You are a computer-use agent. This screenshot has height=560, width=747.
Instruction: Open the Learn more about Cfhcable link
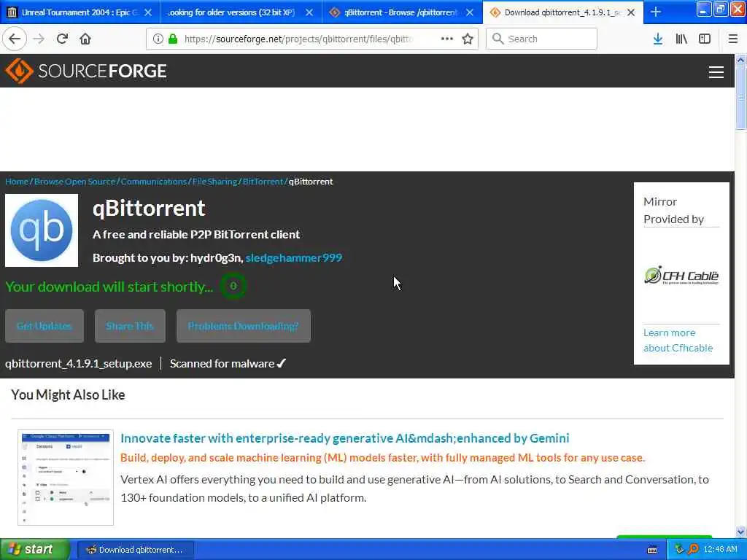678,340
